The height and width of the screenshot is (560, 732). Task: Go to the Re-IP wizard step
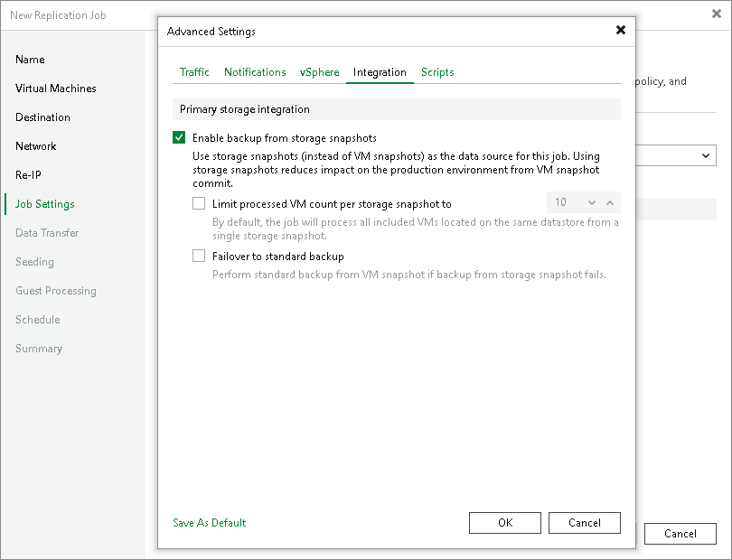pyautogui.click(x=28, y=175)
